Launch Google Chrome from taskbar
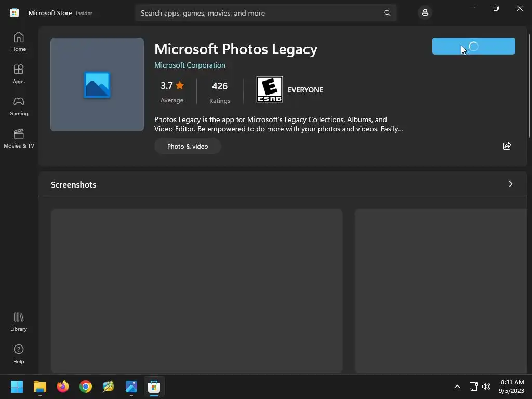 tap(86, 387)
